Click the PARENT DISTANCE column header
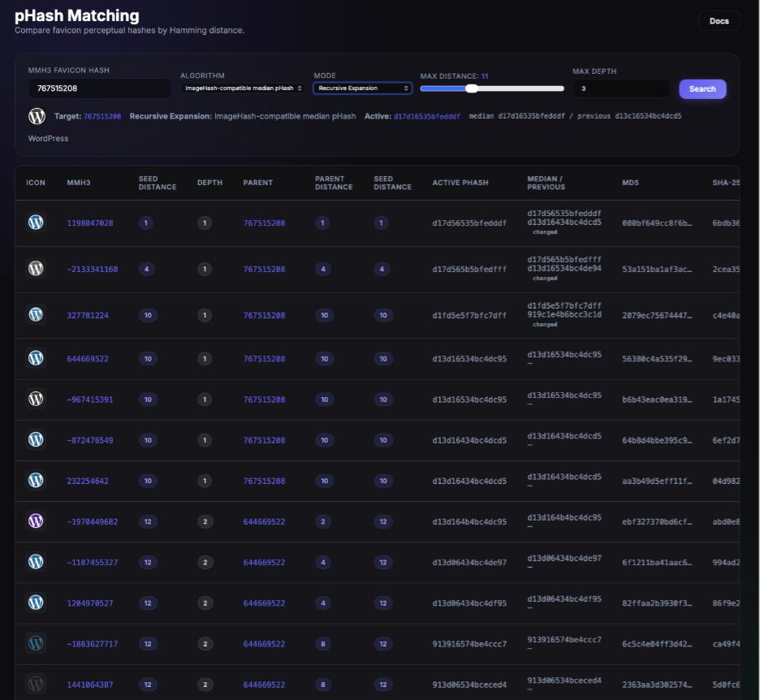760x700 pixels. [x=334, y=183]
